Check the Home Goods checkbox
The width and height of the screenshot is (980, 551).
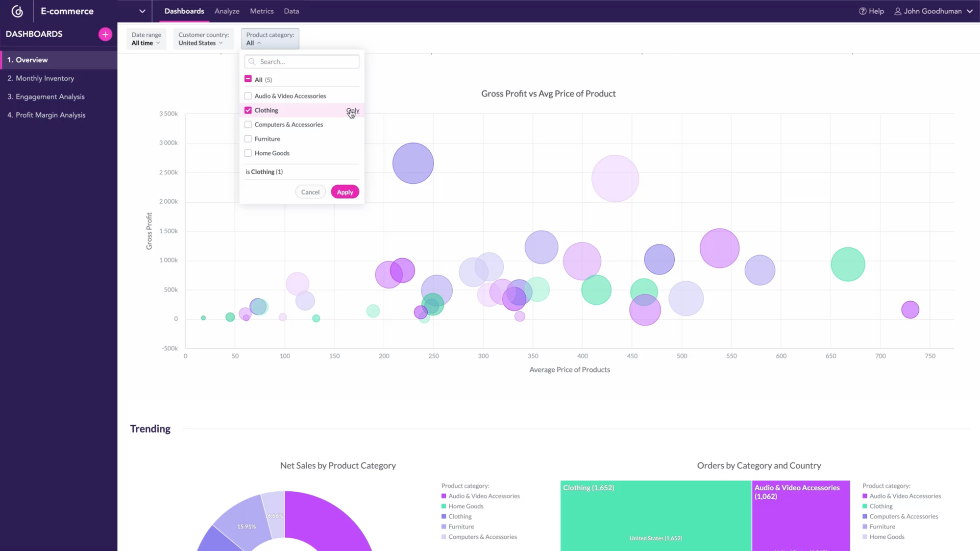click(x=248, y=153)
